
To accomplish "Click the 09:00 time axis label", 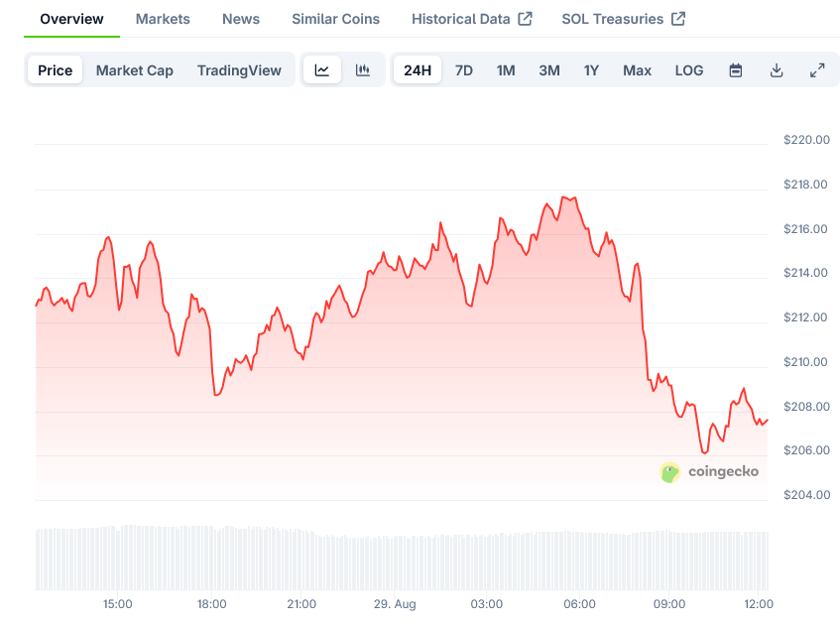I will (x=669, y=604).
